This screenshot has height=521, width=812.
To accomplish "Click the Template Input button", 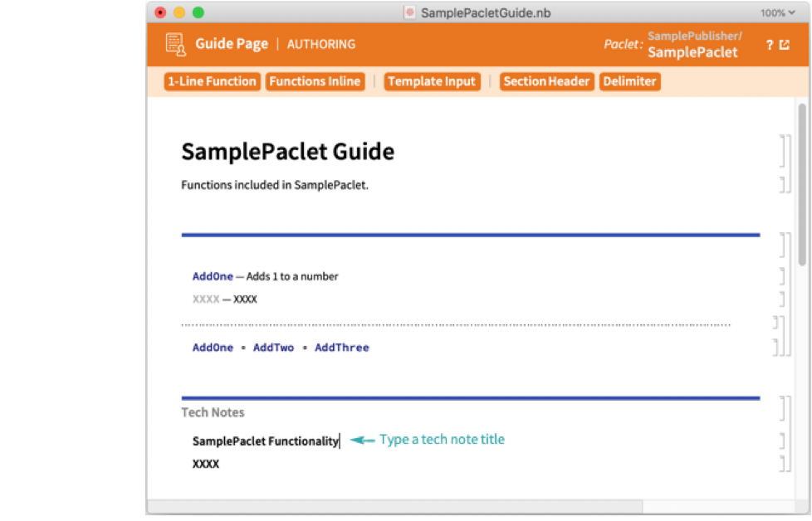I will [x=432, y=81].
